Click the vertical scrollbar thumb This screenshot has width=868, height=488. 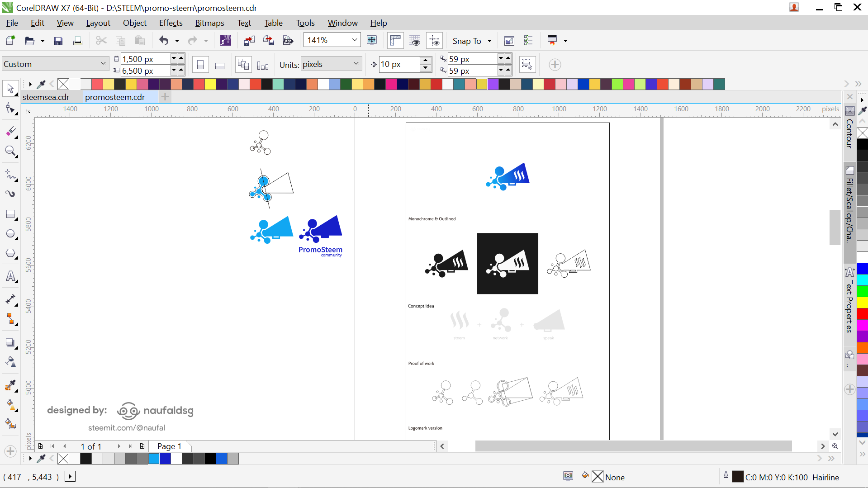pos(835,227)
